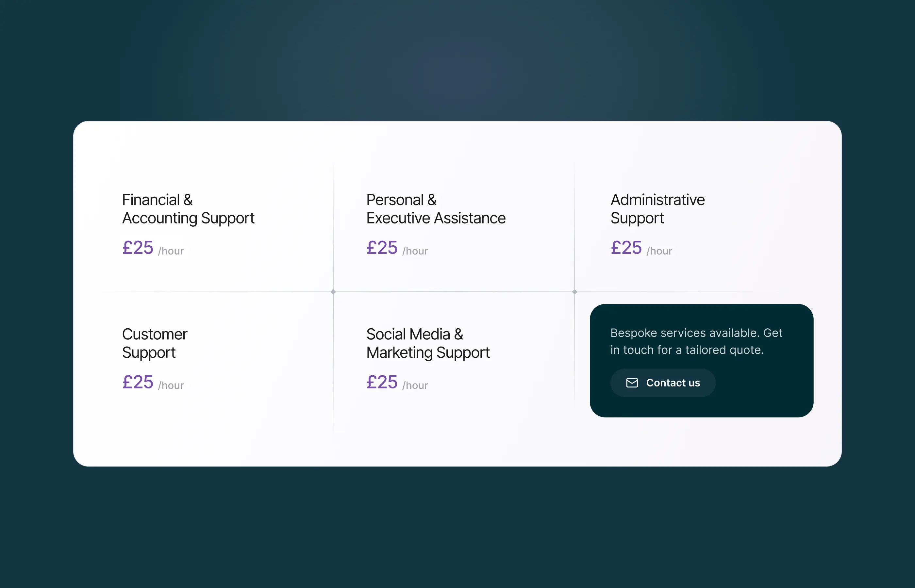The width and height of the screenshot is (915, 588).
Task: Click the envelope icon in Contact us
Action: point(632,383)
